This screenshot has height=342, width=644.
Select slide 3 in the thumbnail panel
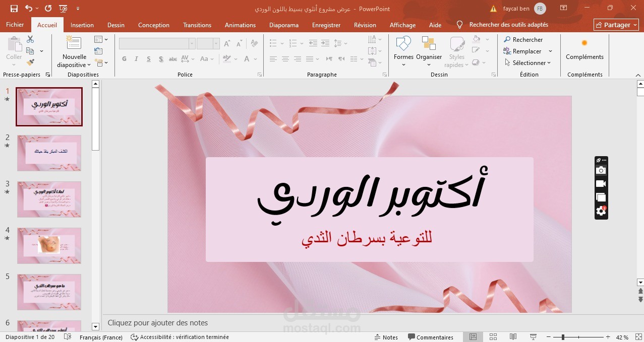pyautogui.click(x=49, y=199)
